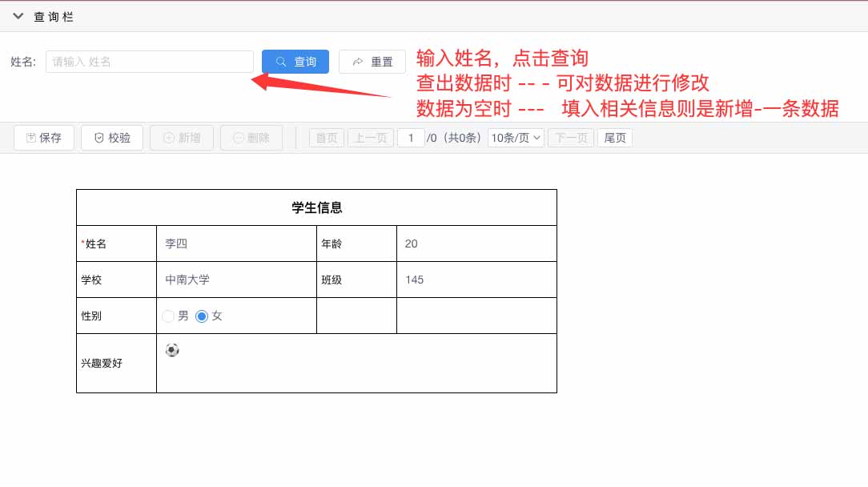Click the 兴趣爱好 label cell

(116, 363)
